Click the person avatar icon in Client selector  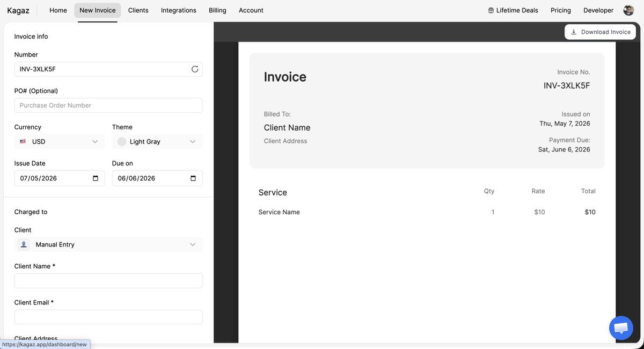pyautogui.click(x=24, y=244)
